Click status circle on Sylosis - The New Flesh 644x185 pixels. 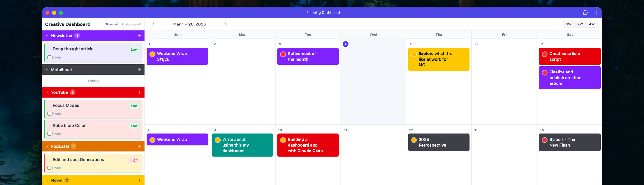click(x=545, y=140)
